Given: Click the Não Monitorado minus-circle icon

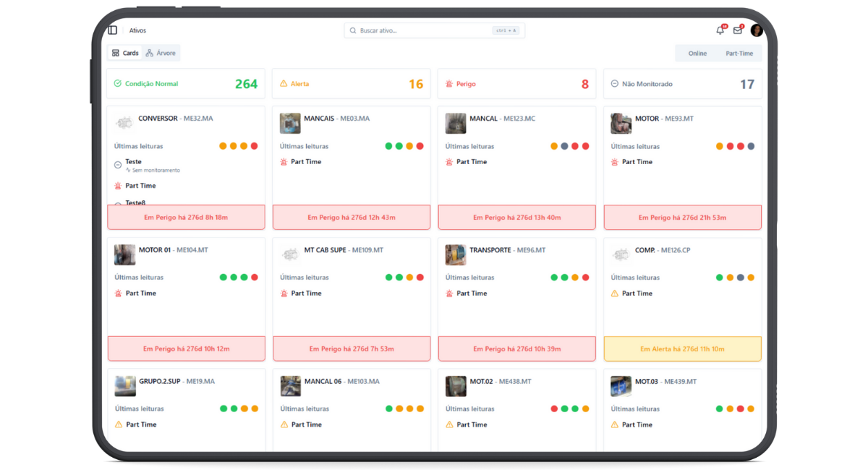Looking at the screenshot, I should click(x=615, y=84).
